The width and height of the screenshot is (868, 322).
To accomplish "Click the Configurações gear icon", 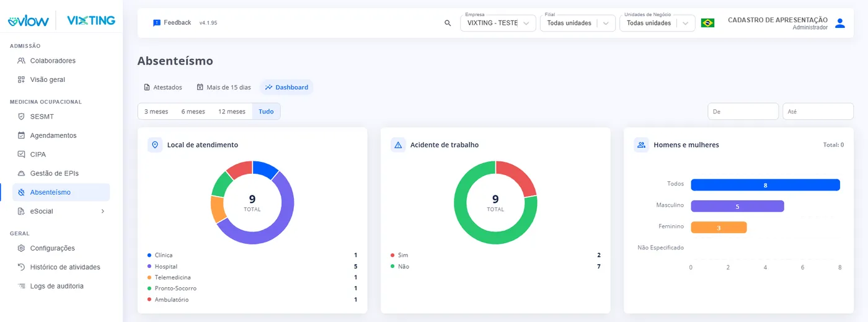I will [21, 248].
